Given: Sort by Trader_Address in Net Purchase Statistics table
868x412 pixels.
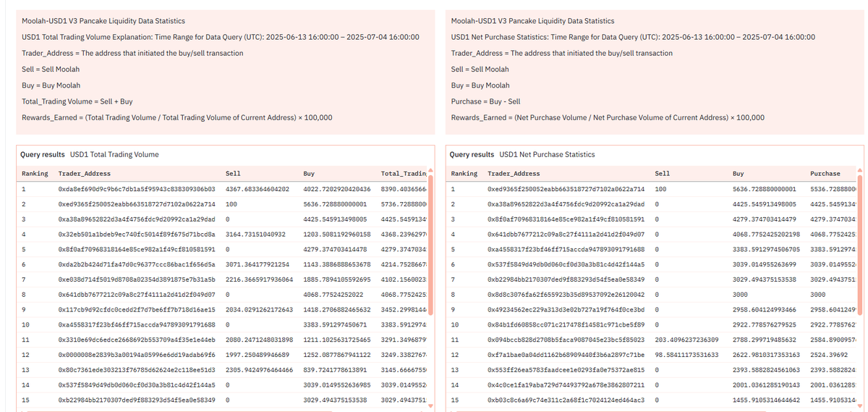Looking at the screenshot, I should 514,174.
